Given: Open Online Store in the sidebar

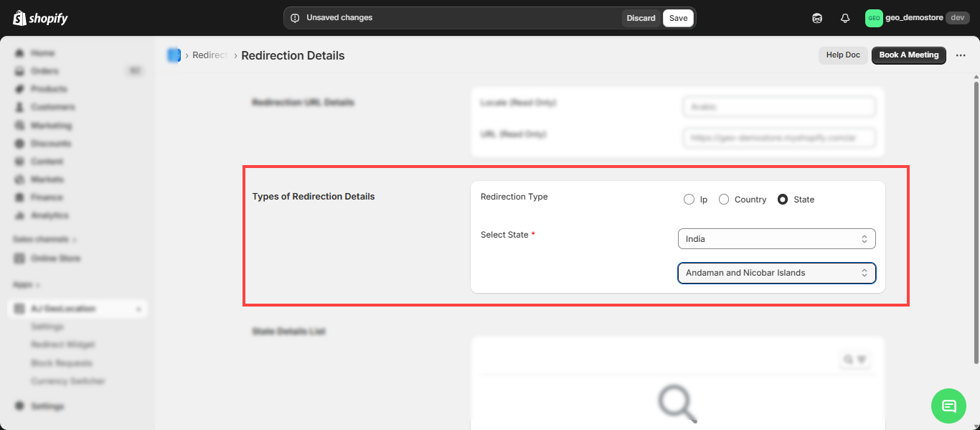Looking at the screenshot, I should 55,258.
